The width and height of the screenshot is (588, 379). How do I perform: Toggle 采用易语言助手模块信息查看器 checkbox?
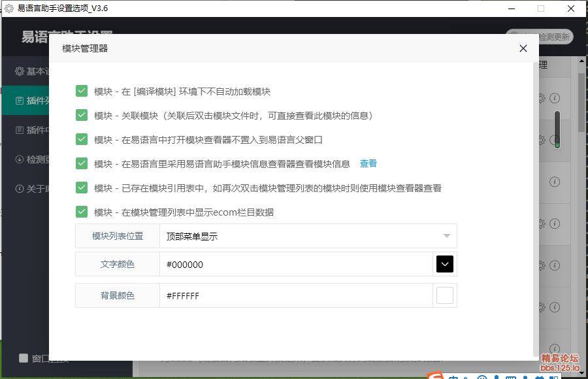[82, 163]
